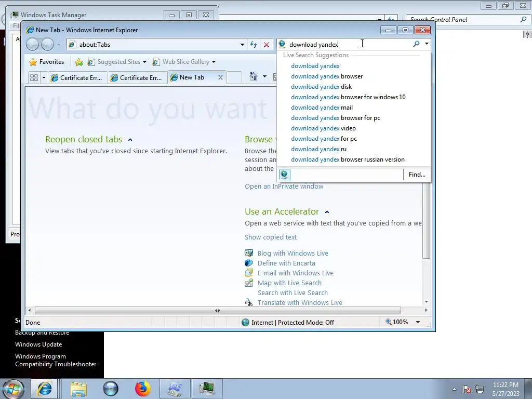This screenshot has height=399, width=532.
Task: Launch Firefox from the taskbar
Action: (142, 389)
